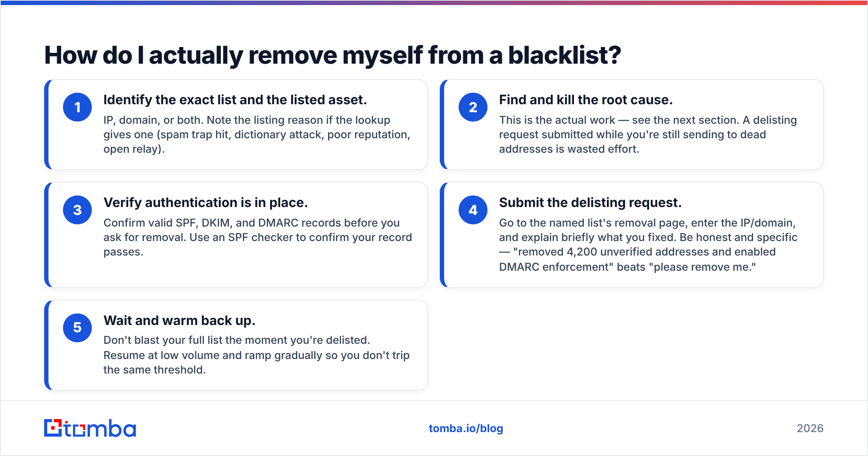The image size is (868, 456).
Task: Click the paragraph starting "This is the actual work"
Action: [648, 135]
